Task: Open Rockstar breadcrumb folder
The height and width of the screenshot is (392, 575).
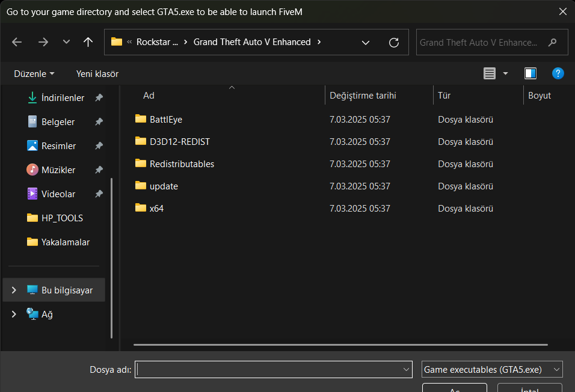Action: click(x=157, y=42)
